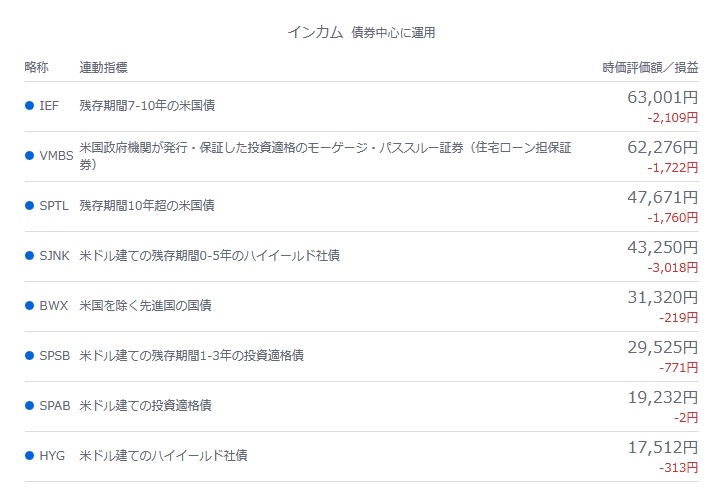
Task: Select the 63,001円 valuation amount
Action: (663, 97)
